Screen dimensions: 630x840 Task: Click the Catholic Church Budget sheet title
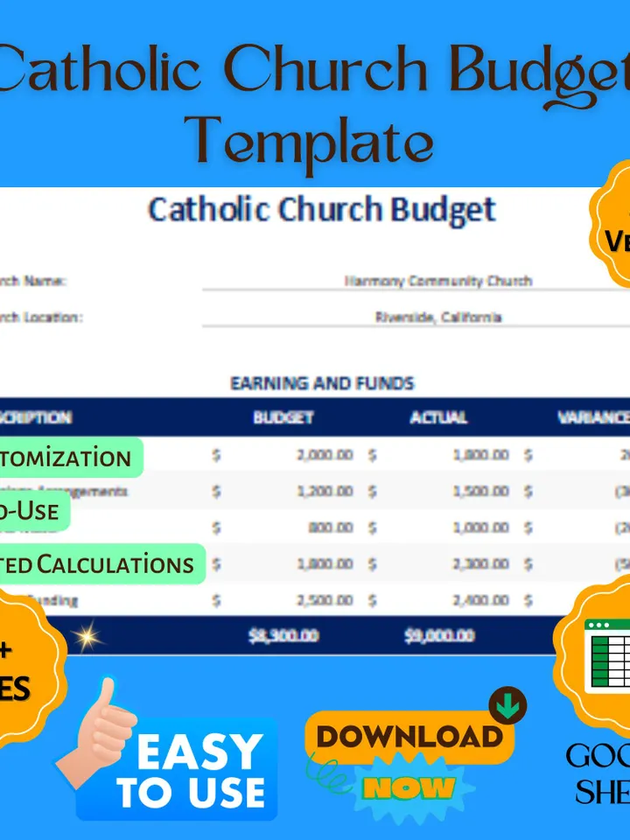[321, 210]
